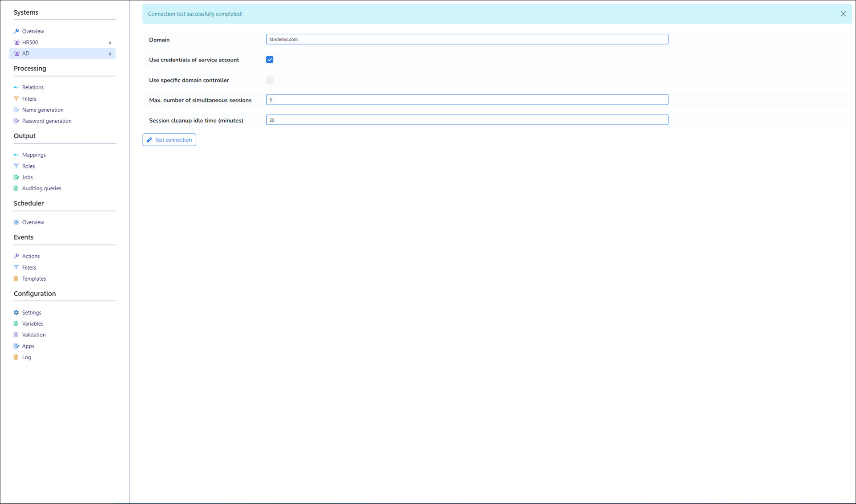Click the funnel icon next to Roles
Screen dimensions: 856x504
click(x=16, y=166)
